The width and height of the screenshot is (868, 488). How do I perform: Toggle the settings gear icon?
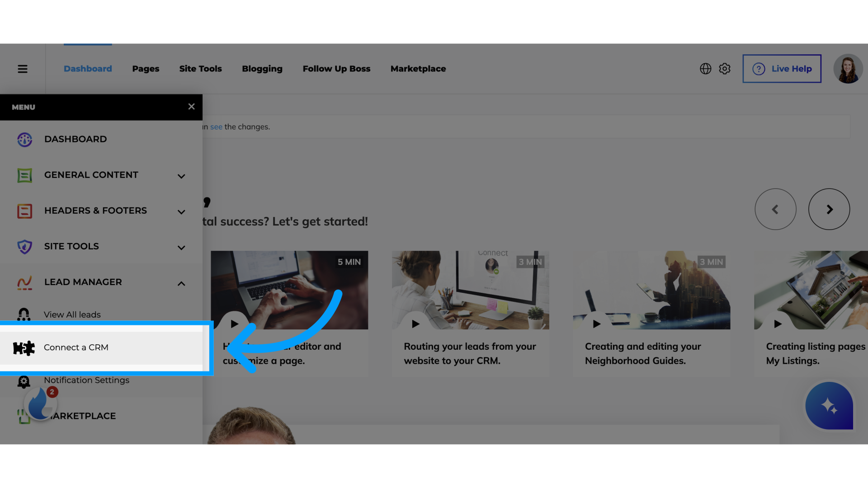724,69
